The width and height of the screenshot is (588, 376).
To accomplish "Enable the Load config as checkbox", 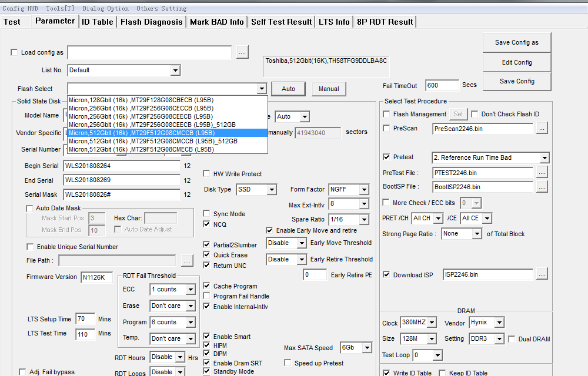I will pyautogui.click(x=14, y=52).
